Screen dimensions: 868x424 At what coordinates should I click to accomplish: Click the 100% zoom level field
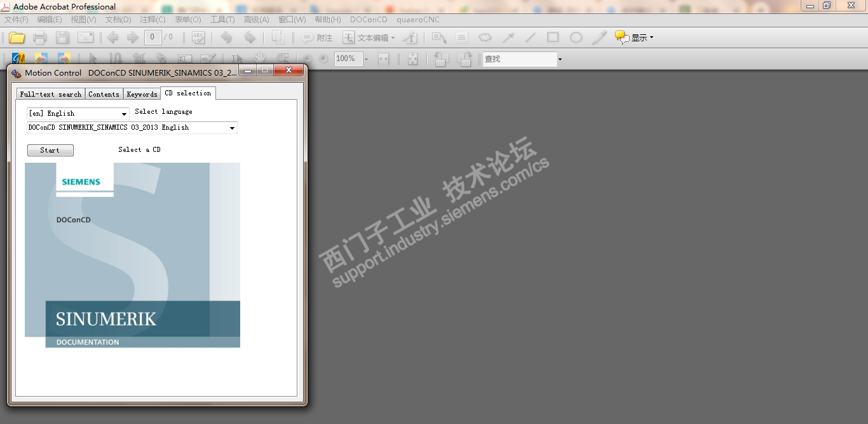point(348,58)
